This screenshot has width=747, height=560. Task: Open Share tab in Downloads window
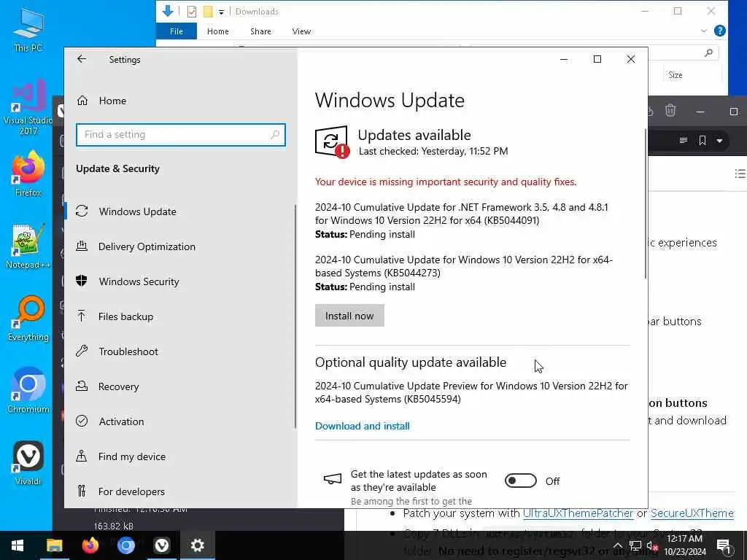(x=260, y=31)
